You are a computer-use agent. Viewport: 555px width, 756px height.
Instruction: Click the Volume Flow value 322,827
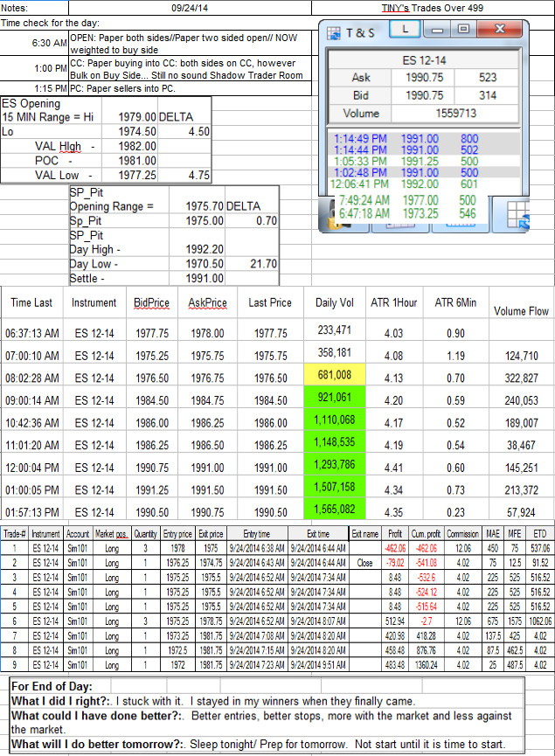point(521,378)
